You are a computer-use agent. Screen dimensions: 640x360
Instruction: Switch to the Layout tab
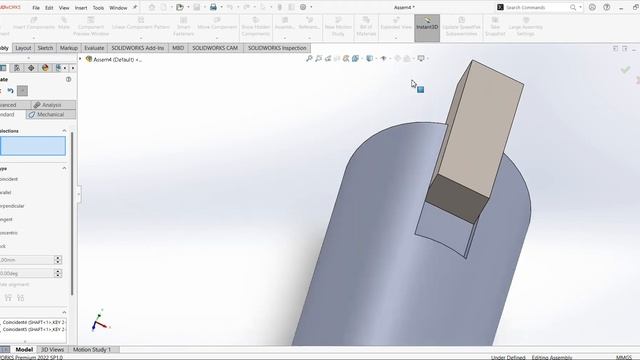pos(23,48)
